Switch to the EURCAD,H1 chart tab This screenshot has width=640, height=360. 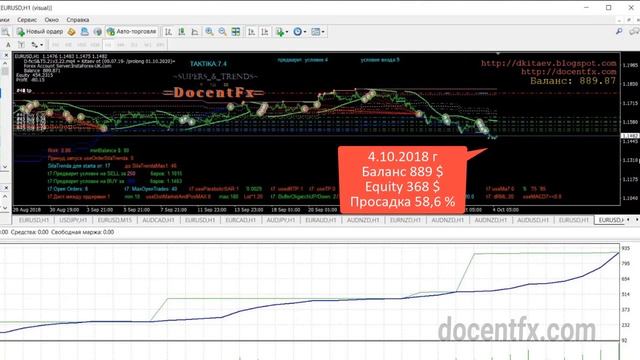pyautogui.click(x=240, y=220)
